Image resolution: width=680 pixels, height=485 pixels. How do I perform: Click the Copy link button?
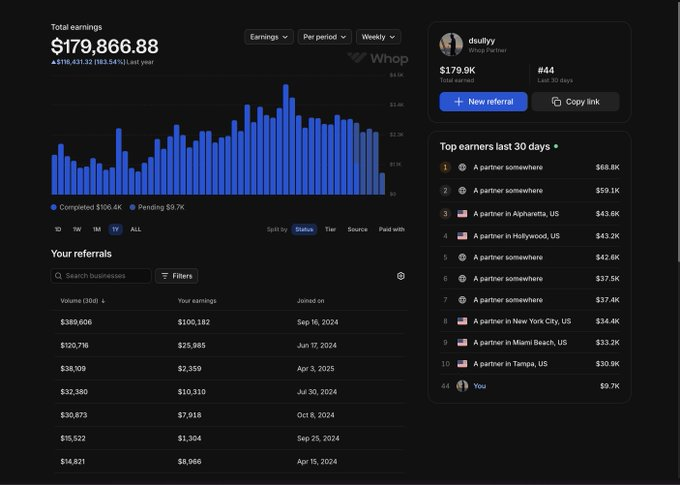tap(575, 102)
